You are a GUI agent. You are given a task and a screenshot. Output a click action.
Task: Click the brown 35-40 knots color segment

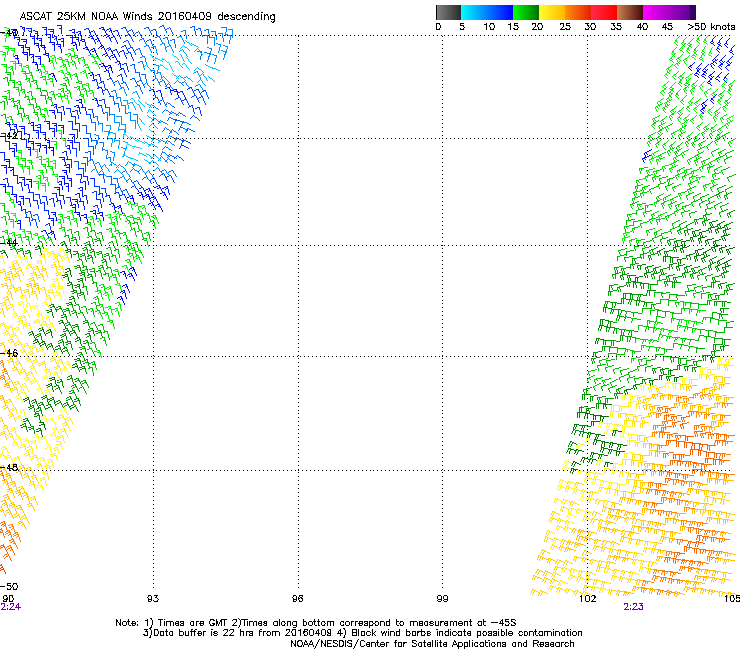(630, 12)
